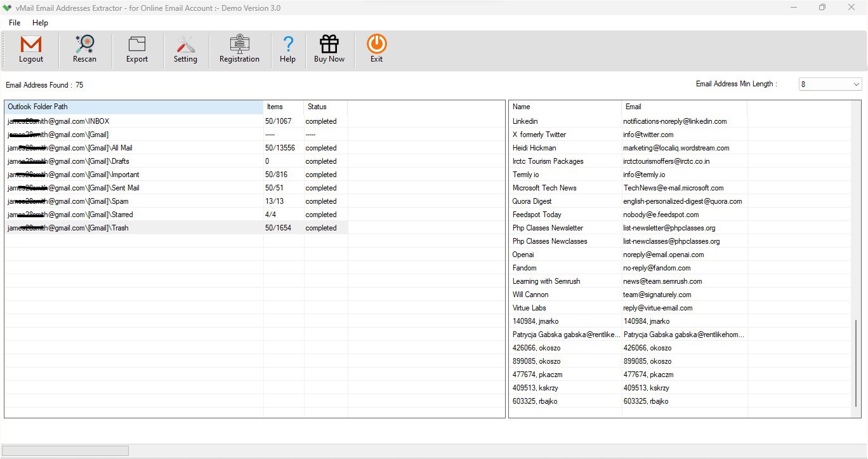The width and height of the screenshot is (868, 459).
Task: Expand Email Address Min Length dropdown
Action: tap(856, 84)
